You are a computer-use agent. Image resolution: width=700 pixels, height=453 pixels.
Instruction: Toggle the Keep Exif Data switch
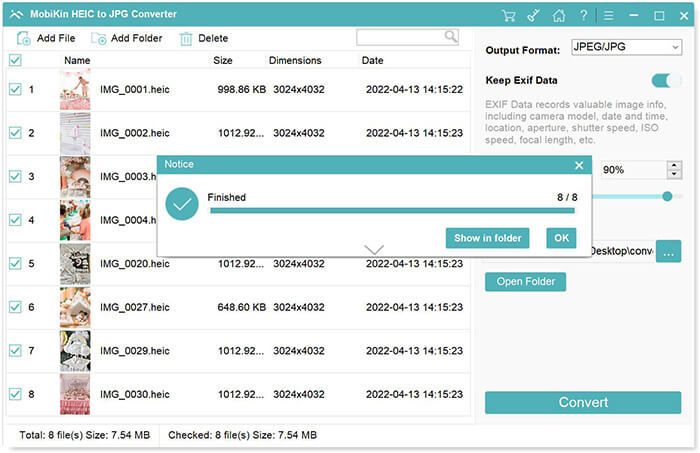[666, 80]
